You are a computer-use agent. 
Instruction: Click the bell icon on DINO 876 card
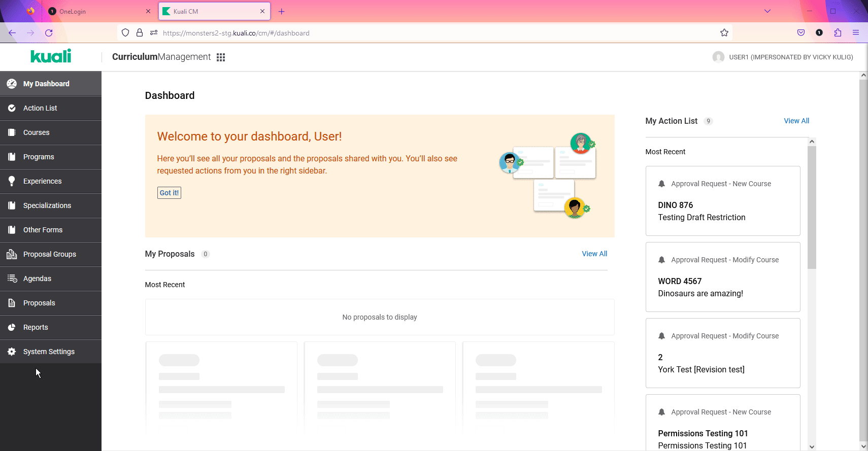(661, 184)
